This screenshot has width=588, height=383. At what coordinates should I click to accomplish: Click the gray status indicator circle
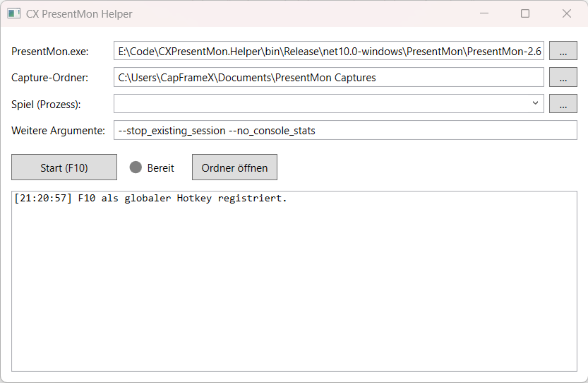[136, 167]
